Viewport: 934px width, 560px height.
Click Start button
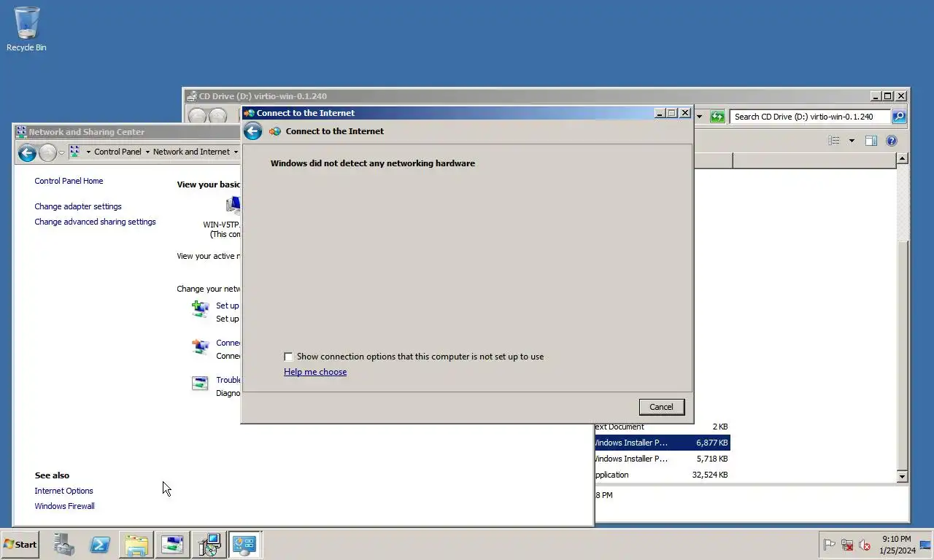(20, 545)
